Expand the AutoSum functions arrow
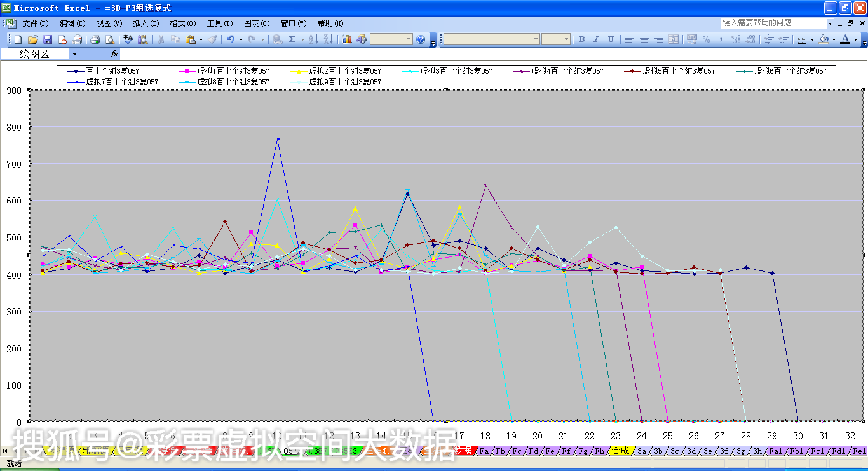868x471 pixels. click(302, 39)
